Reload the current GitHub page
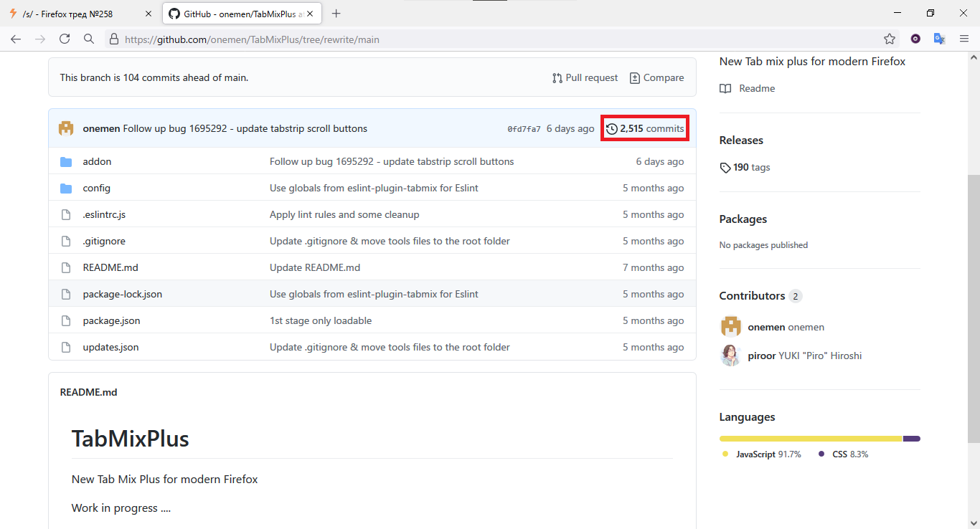 coord(65,39)
